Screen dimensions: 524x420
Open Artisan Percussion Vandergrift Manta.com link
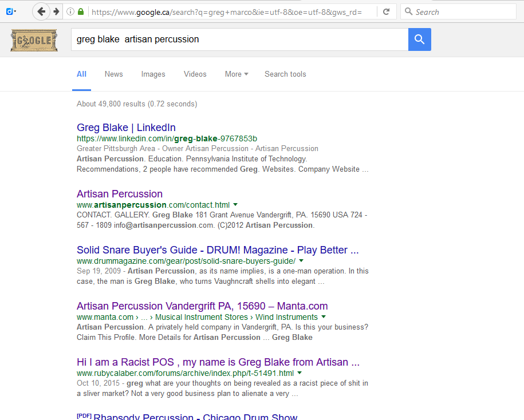(202, 306)
